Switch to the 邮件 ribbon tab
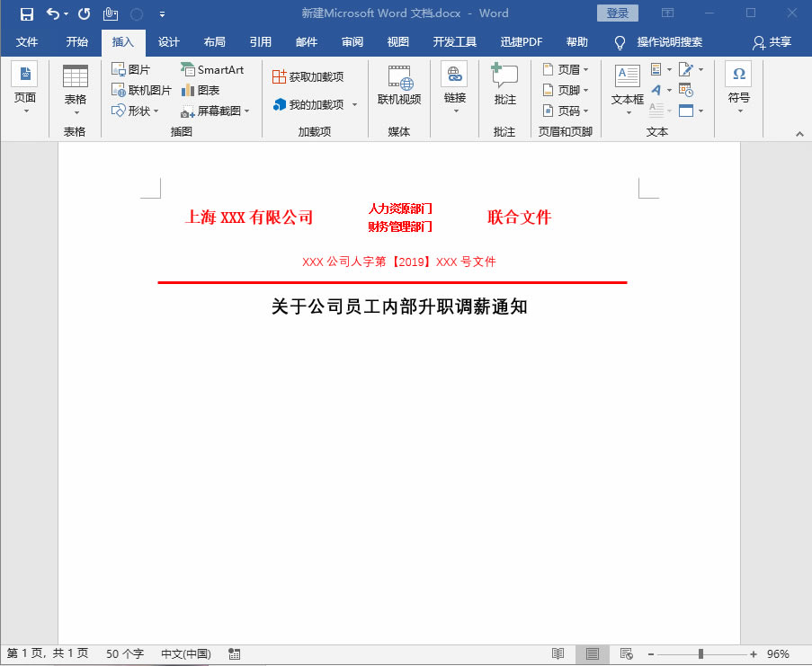Image resolution: width=812 pixels, height=666 pixels. click(306, 41)
